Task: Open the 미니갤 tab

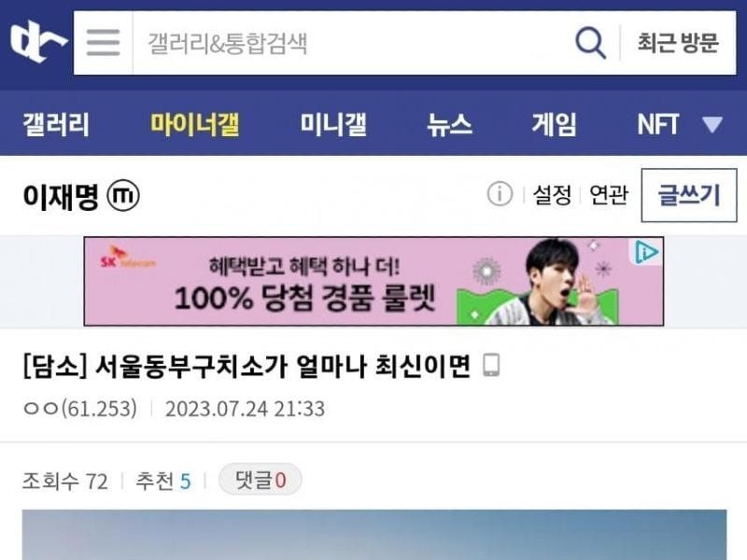Action: pos(333,124)
